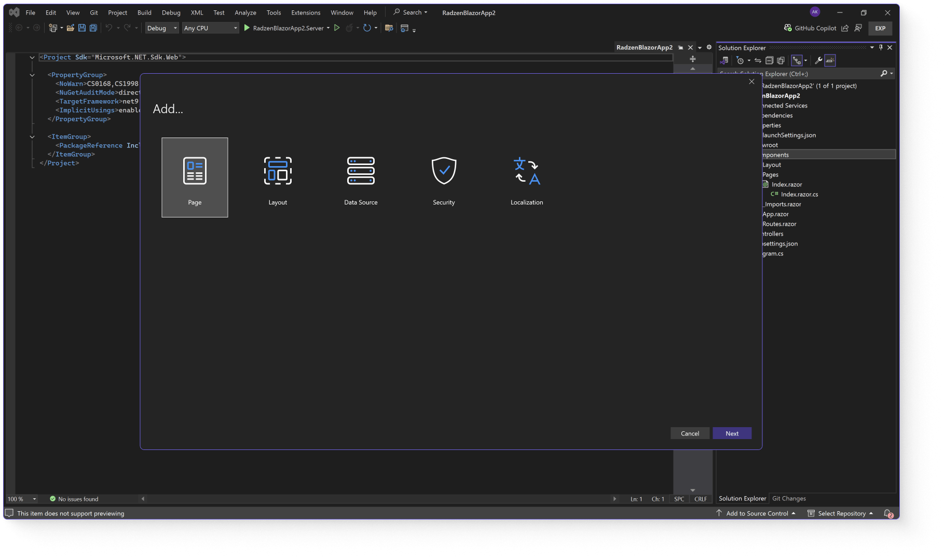Pick the Security shield option
945x560 pixels.
[444, 177]
